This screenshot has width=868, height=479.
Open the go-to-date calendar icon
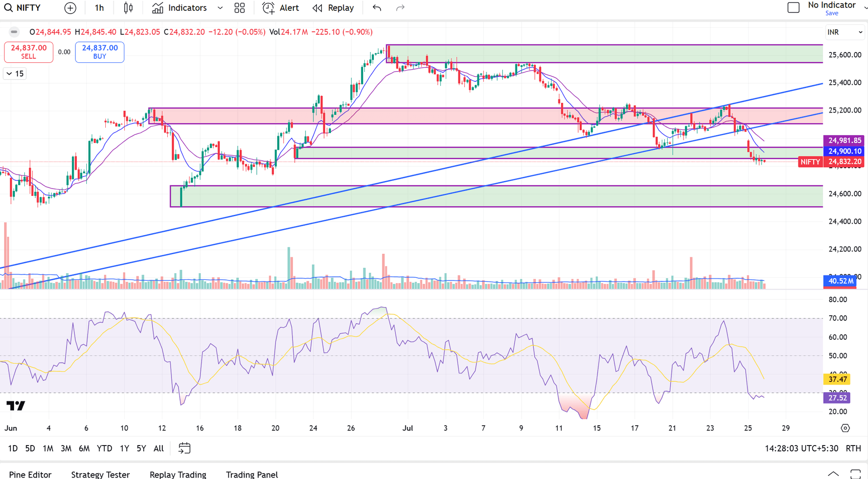pos(184,448)
